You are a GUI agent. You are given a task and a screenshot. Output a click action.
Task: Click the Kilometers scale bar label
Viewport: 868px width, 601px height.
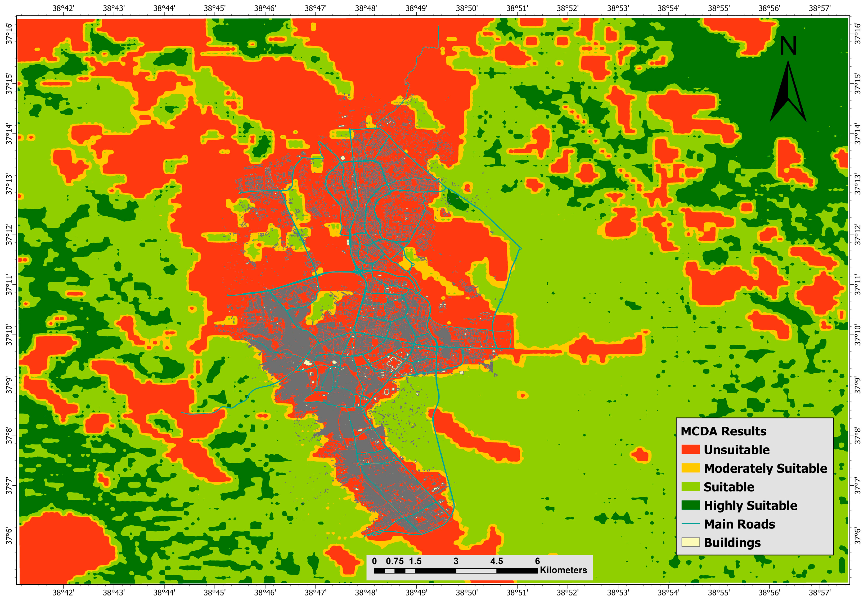563,570
